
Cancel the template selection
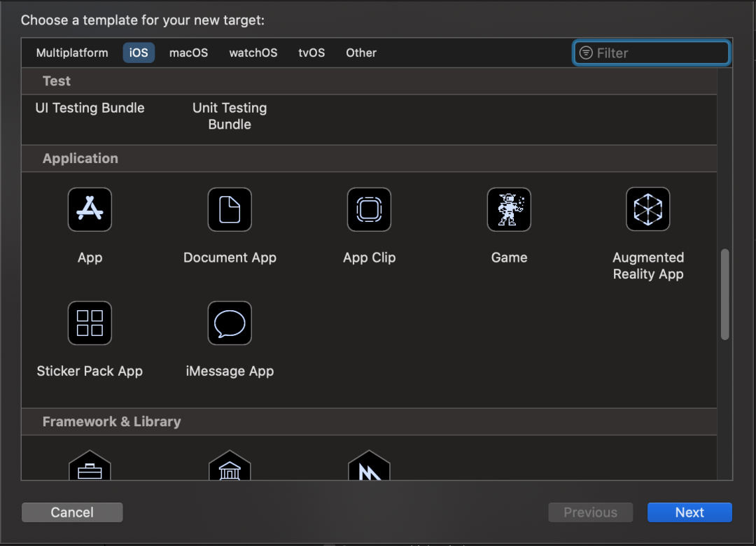tap(72, 512)
